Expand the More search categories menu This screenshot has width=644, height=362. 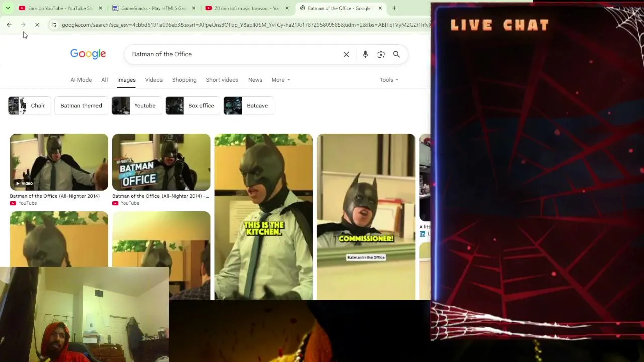coord(281,80)
